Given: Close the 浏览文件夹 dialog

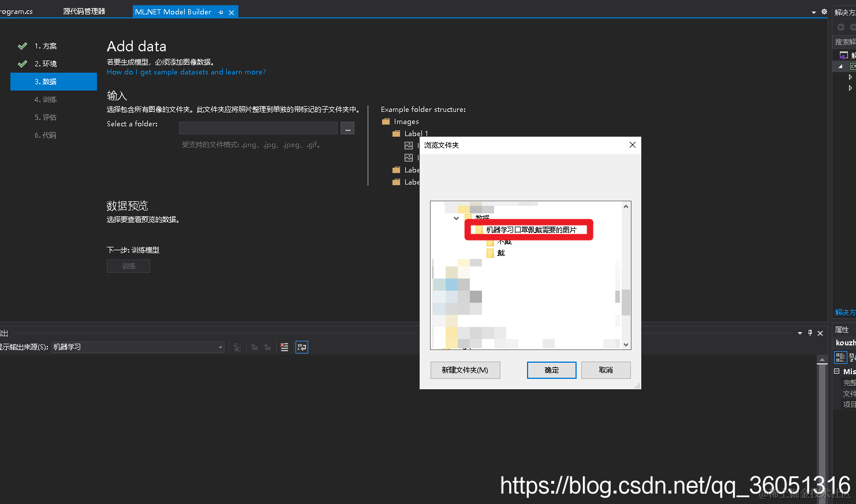Looking at the screenshot, I should tap(633, 145).
